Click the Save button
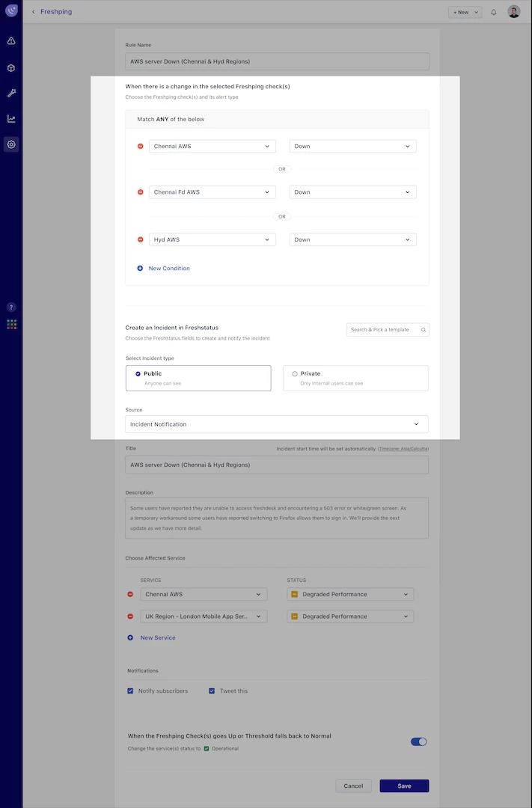 point(404,786)
